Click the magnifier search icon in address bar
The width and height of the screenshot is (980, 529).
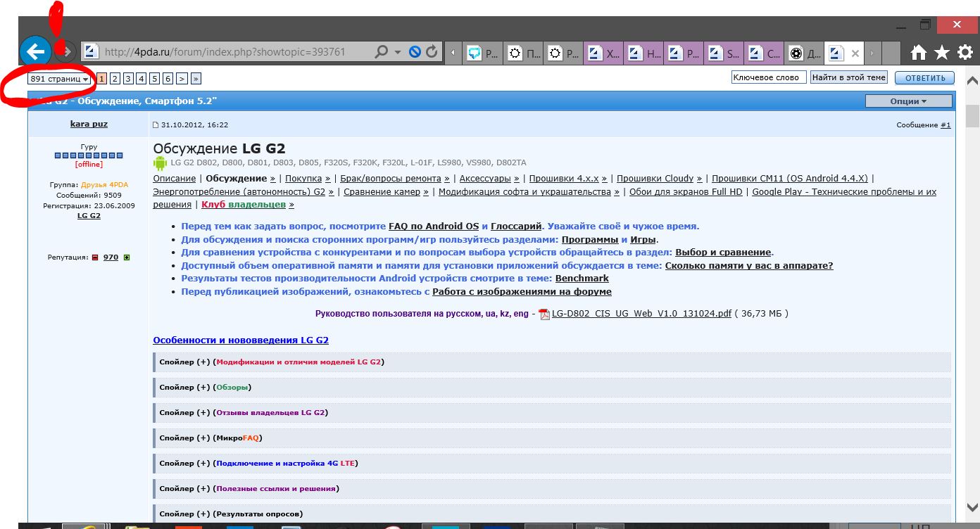[381, 52]
